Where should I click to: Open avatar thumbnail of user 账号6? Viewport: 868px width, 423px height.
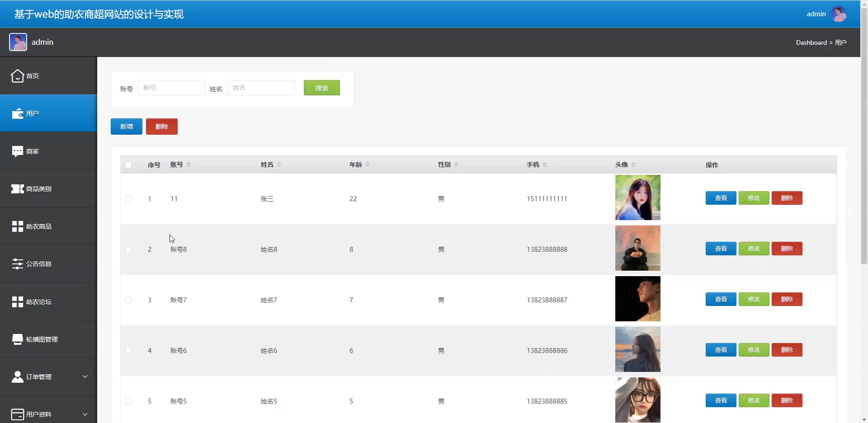638,349
